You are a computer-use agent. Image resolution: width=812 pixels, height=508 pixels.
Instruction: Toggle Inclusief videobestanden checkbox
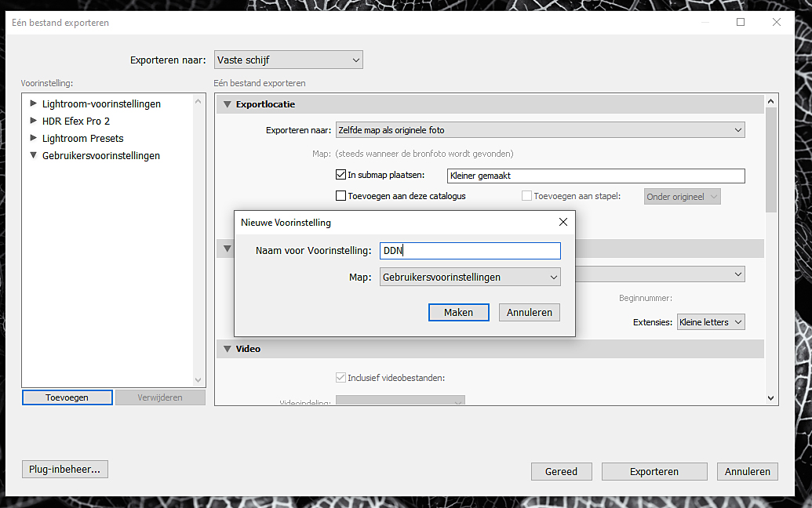tap(340, 378)
